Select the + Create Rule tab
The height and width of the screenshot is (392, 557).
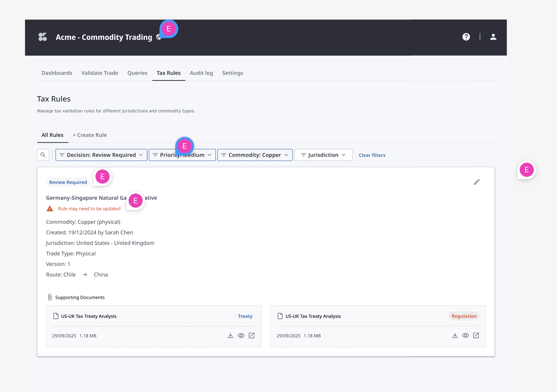90,135
